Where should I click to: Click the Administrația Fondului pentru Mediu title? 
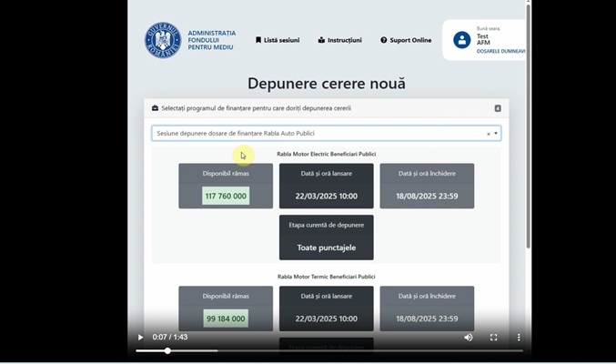point(211,40)
